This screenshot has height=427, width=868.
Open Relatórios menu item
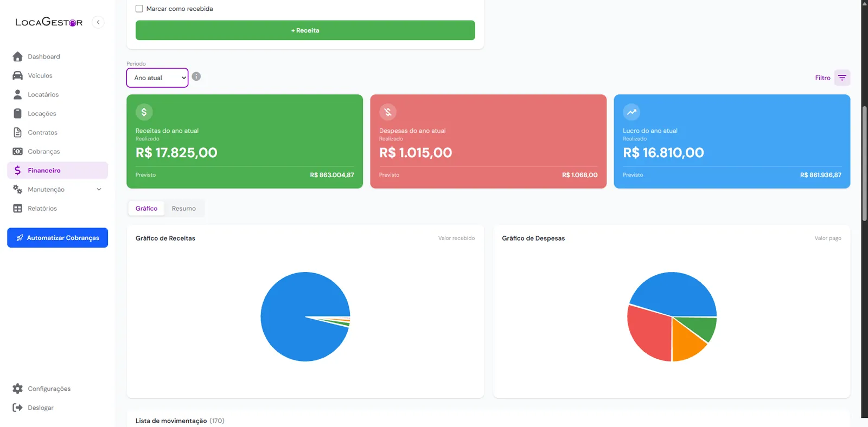pyautogui.click(x=58, y=209)
